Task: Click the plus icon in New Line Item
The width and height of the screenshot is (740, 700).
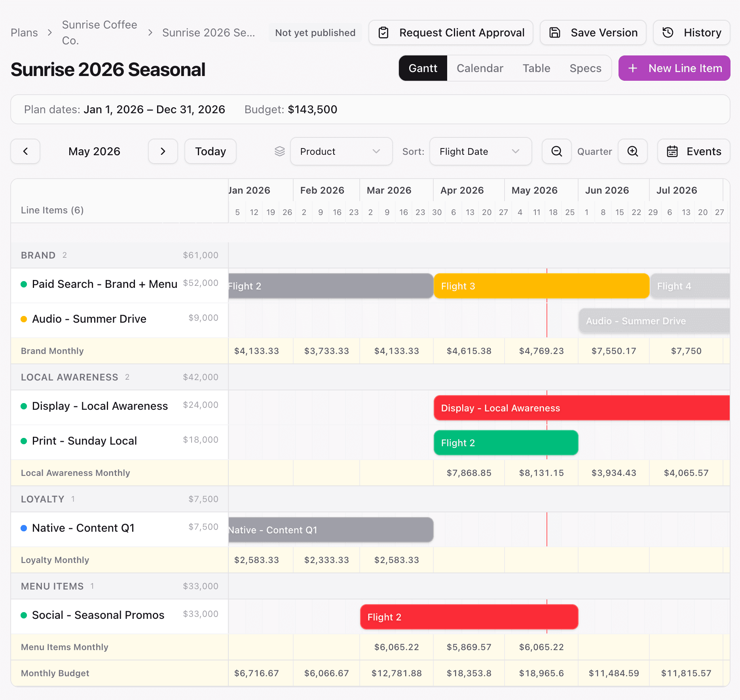Action: (x=633, y=68)
